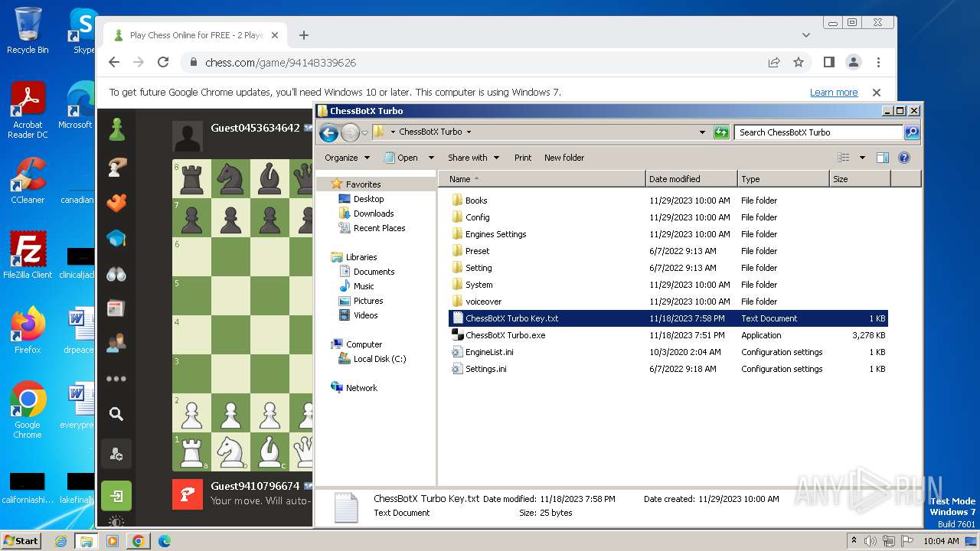This screenshot has width=980, height=551.
Task: Open the Chrome profile icon
Action: (854, 63)
